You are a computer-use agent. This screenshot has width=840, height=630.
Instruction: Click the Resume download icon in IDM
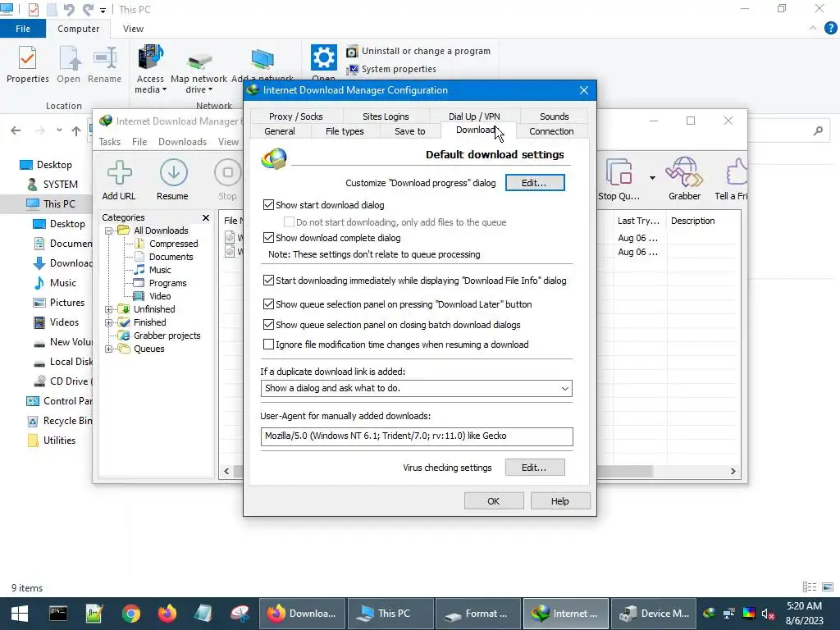173,173
